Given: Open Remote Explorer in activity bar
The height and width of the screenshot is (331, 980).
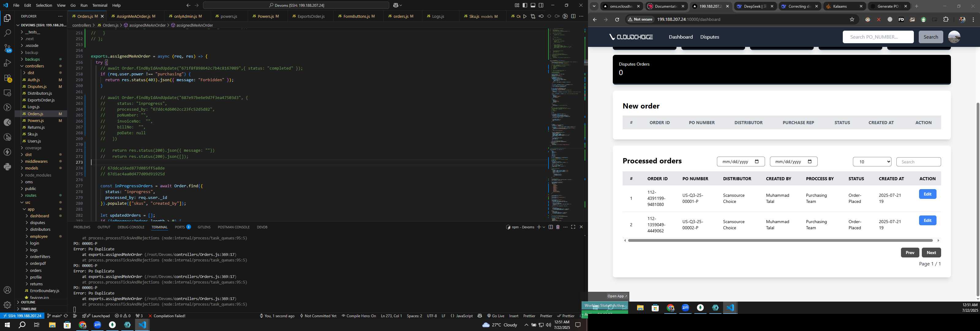Looking at the screenshot, I should coord(7,93).
